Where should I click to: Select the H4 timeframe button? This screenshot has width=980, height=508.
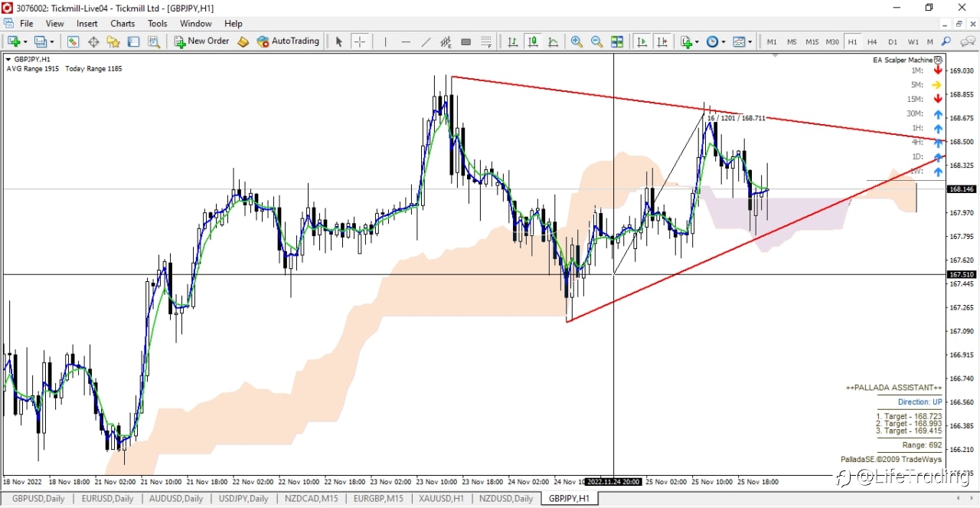(x=872, y=41)
